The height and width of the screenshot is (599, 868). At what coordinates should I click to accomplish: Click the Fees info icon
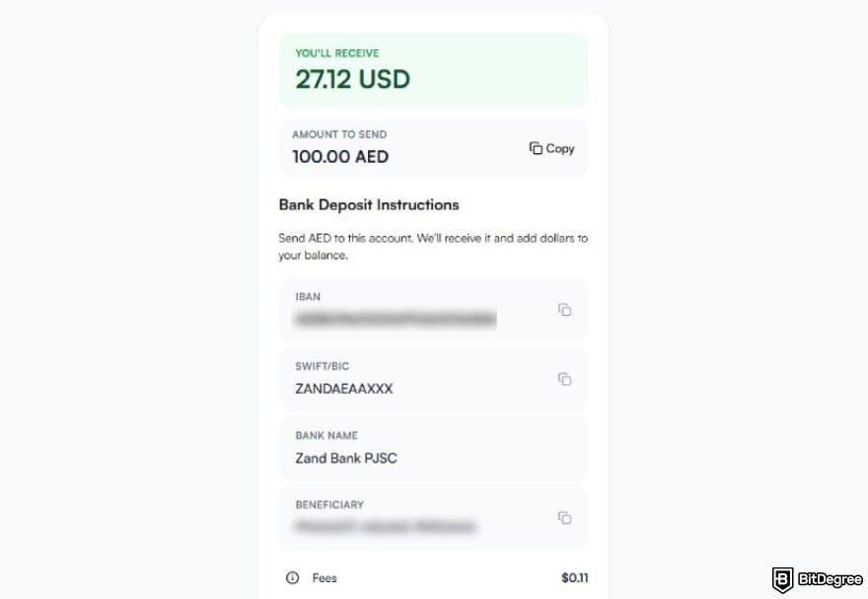(293, 578)
